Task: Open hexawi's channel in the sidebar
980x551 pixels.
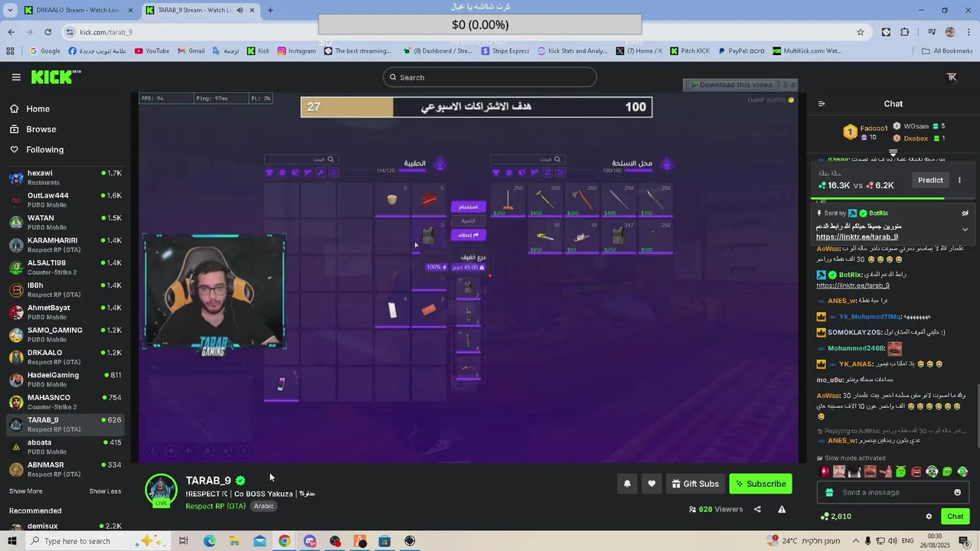Action: click(x=65, y=178)
